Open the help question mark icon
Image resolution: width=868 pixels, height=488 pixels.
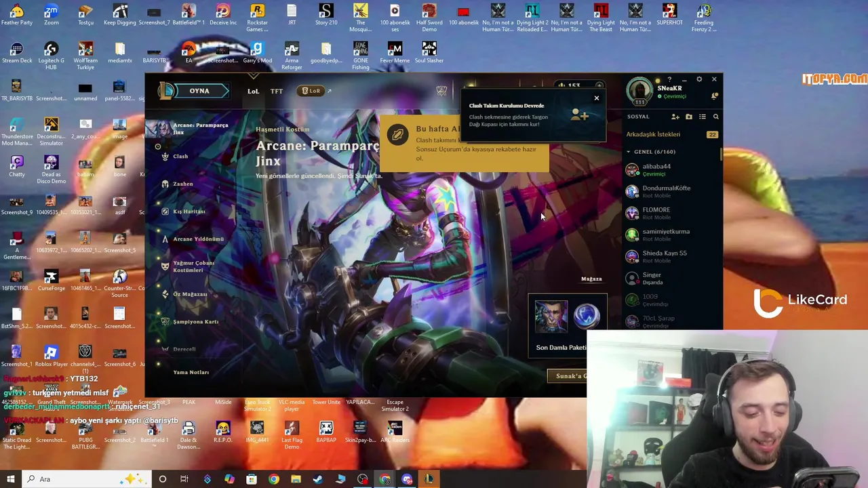click(669, 79)
